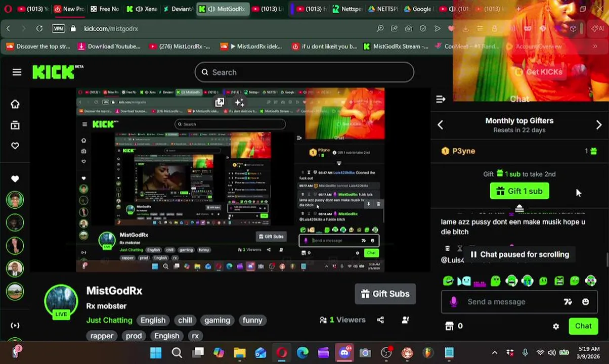Toggle the tray microphone icon

point(525,352)
